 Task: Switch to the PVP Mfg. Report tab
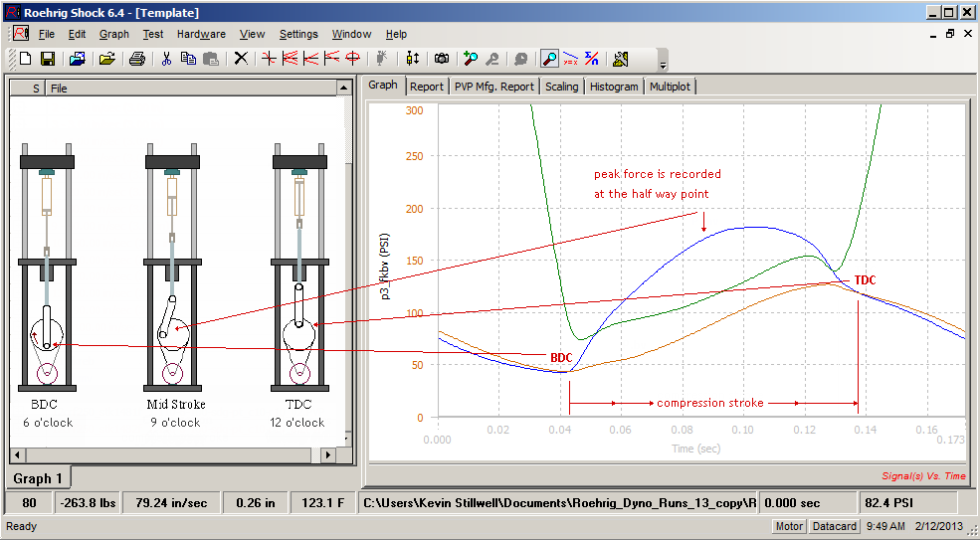[493, 87]
